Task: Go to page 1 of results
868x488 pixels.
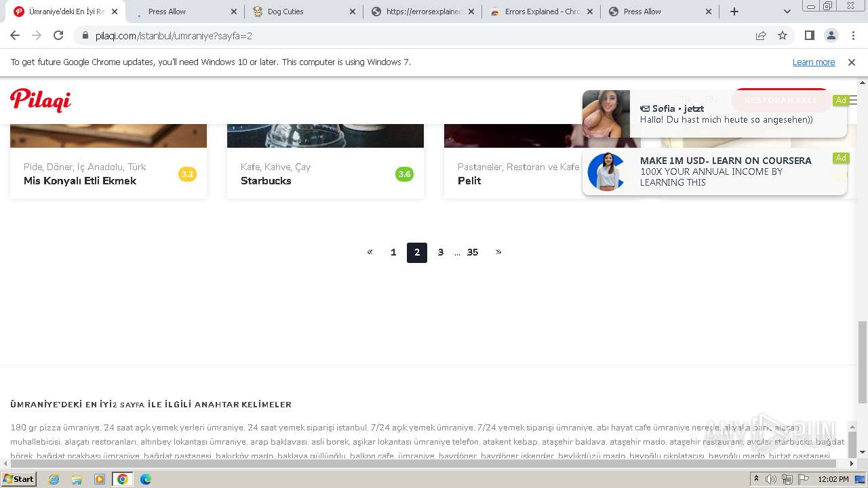Action: point(393,252)
